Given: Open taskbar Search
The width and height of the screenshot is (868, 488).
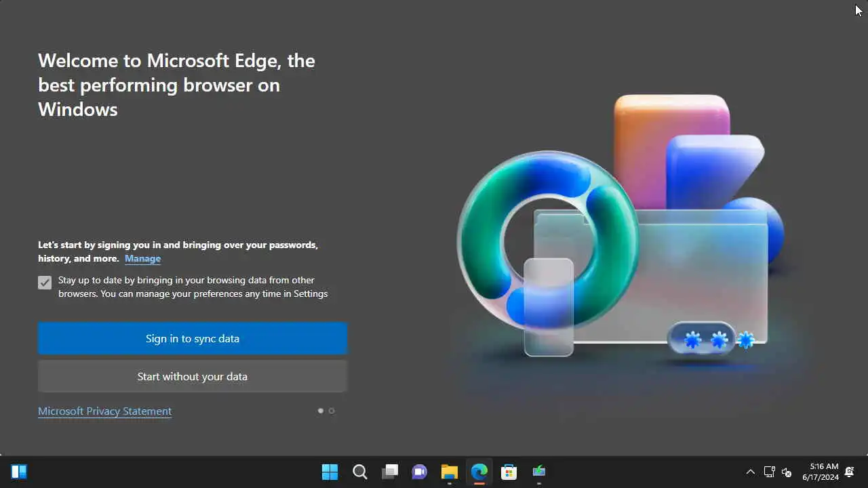Looking at the screenshot, I should [360, 472].
